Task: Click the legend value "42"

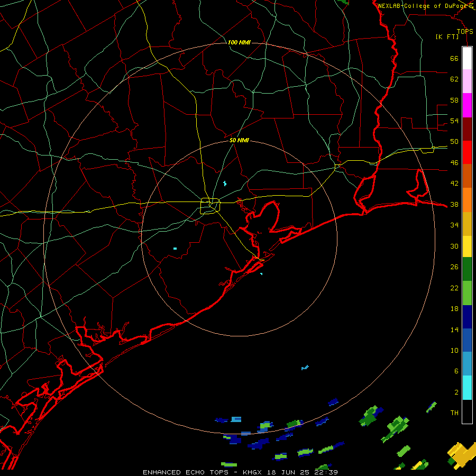Action: (x=454, y=184)
